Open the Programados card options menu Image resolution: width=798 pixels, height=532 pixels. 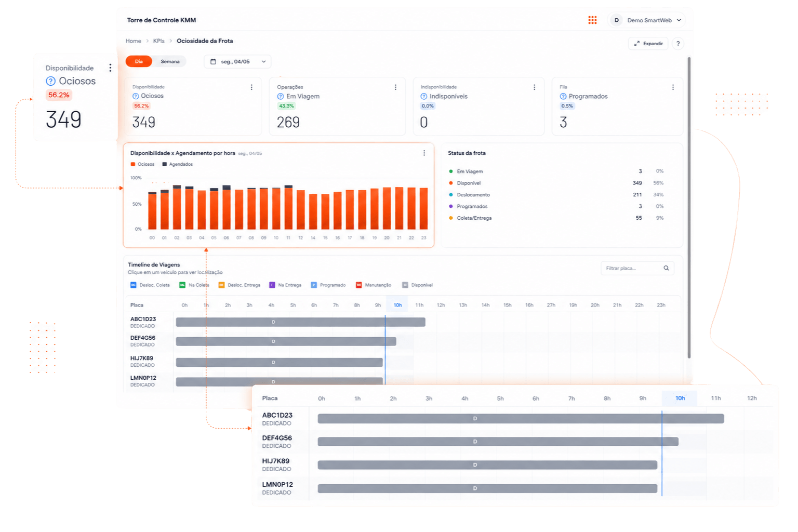[673, 87]
